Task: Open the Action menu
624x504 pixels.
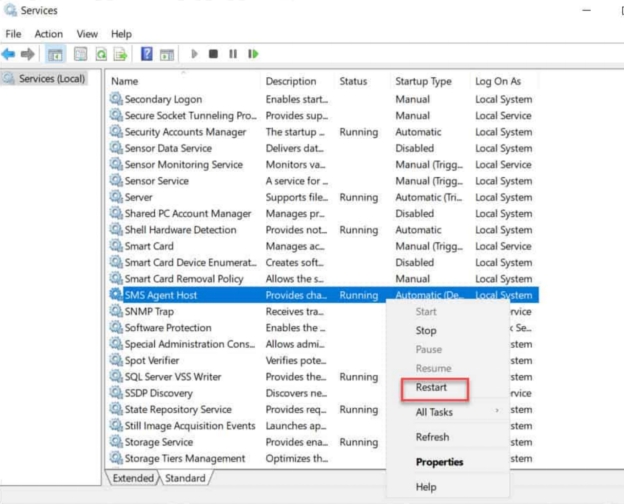Action: coord(48,34)
